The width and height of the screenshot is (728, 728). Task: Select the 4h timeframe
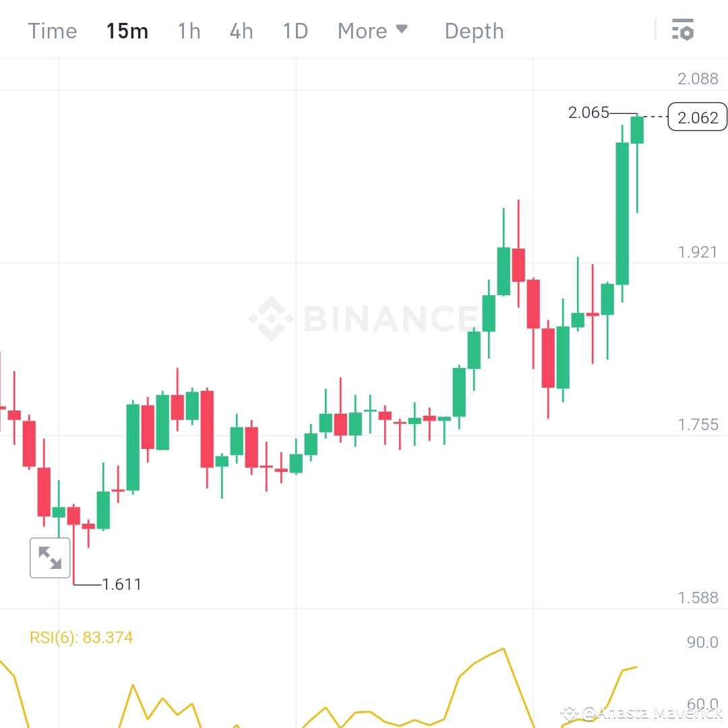pos(241,30)
